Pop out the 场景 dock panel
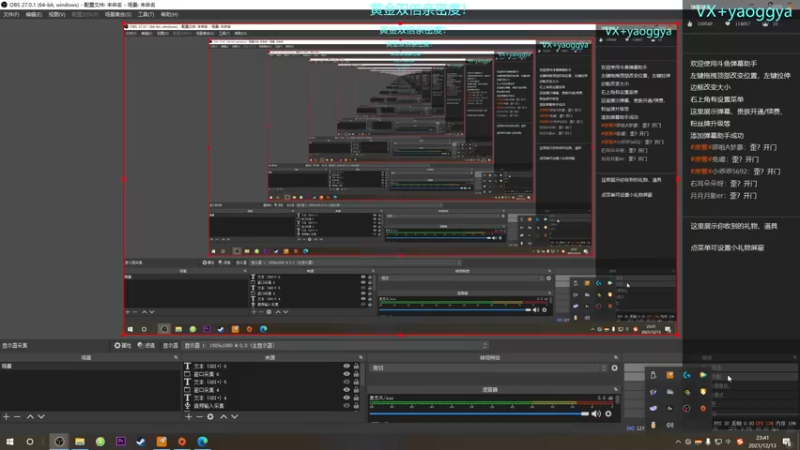 [176, 358]
